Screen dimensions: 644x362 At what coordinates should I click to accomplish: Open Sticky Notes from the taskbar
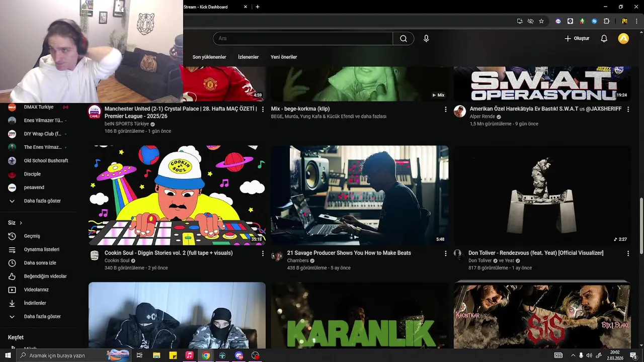coord(173,355)
